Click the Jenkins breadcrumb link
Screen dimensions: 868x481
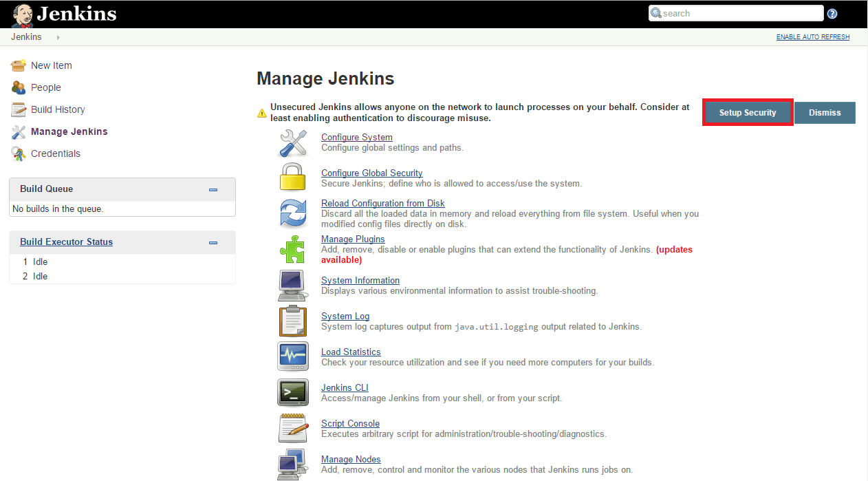pyautogui.click(x=26, y=37)
